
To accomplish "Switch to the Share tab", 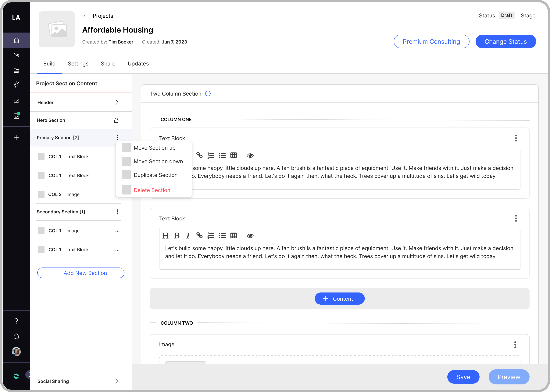I will pos(108,64).
